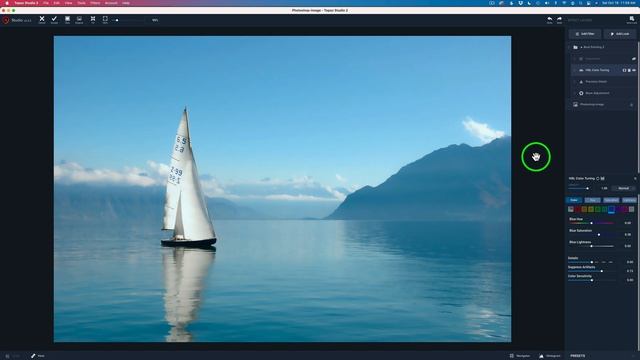Select the Color tab in HSL panel
Screen dimensions: 640x360
point(574,200)
